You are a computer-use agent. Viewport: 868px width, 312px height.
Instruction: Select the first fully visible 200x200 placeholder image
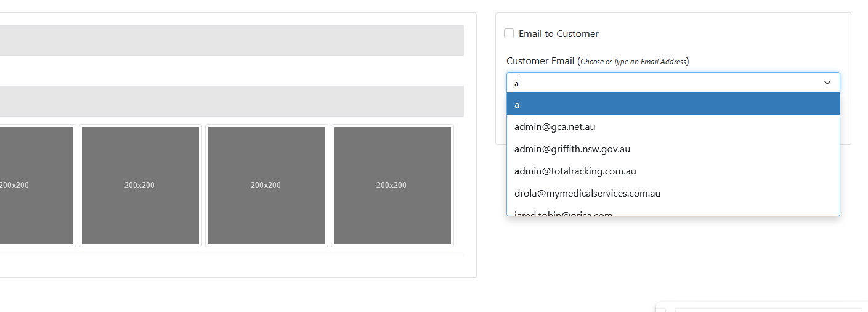pos(140,186)
